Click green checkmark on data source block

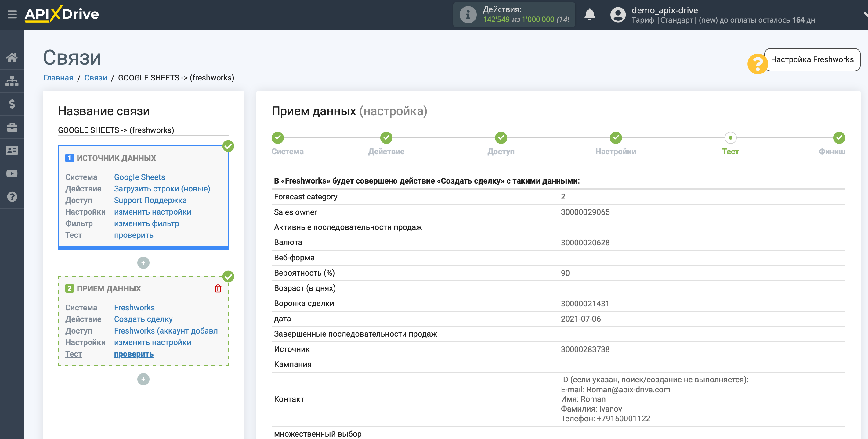[x=228, y=146]
